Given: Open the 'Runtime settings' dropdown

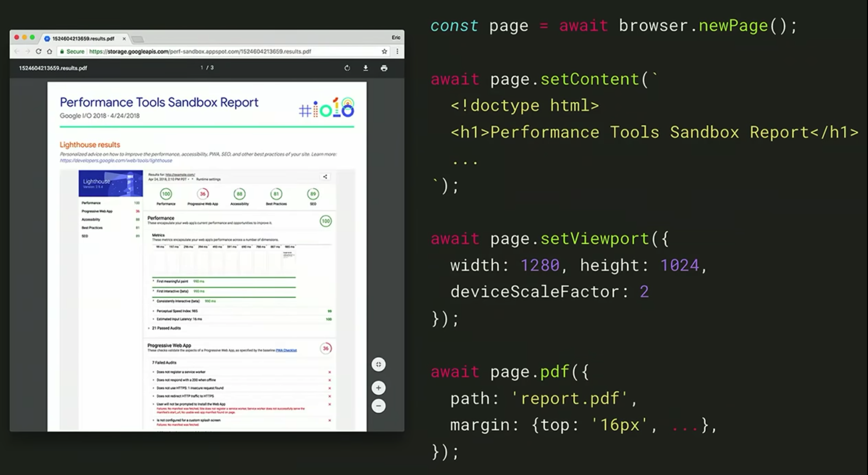Looking at the screenshot, I should point(206,179).
